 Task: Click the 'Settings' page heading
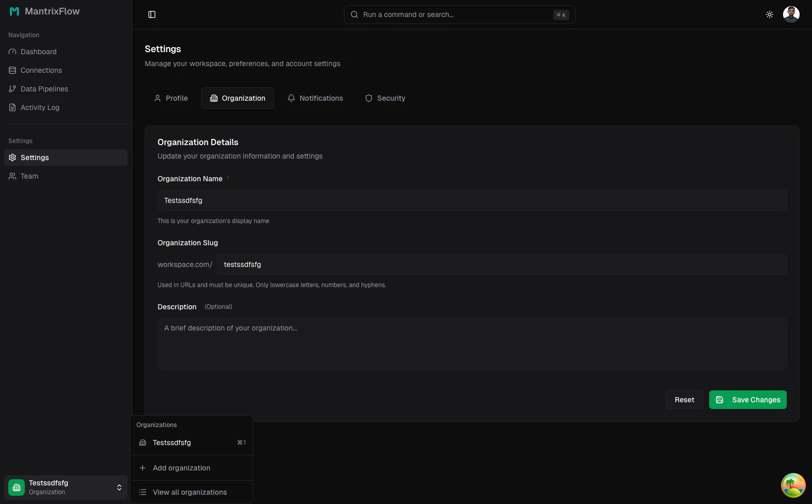[x=163, y=49]
